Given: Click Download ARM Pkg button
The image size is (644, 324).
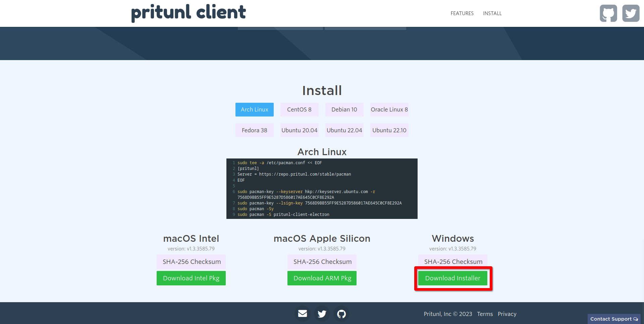Looking at the screenshot, I should 322,278.
